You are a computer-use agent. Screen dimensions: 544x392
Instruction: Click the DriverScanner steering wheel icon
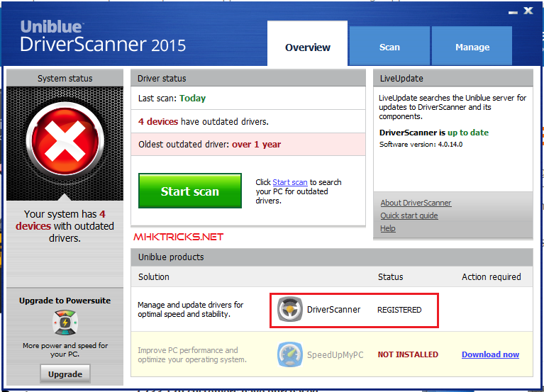[289, 309]
